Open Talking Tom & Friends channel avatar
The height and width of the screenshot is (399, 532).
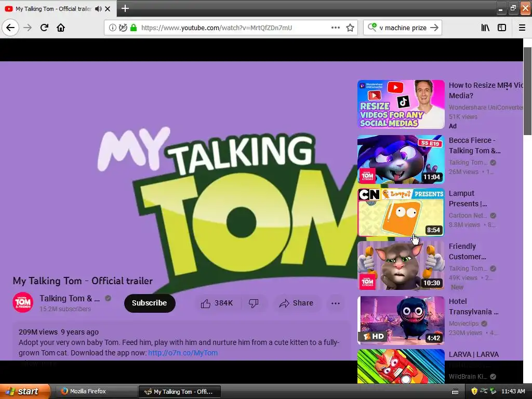[x=23, y=302]
